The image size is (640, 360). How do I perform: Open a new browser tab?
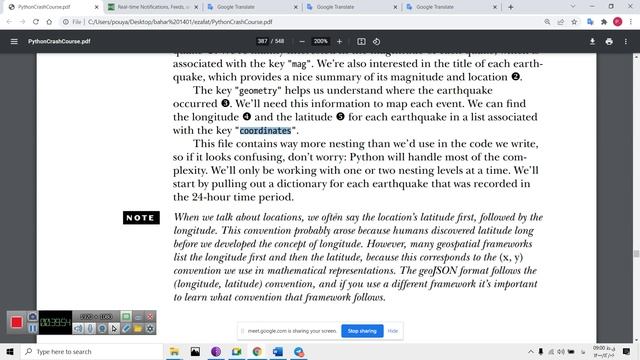tap(511, 7)
